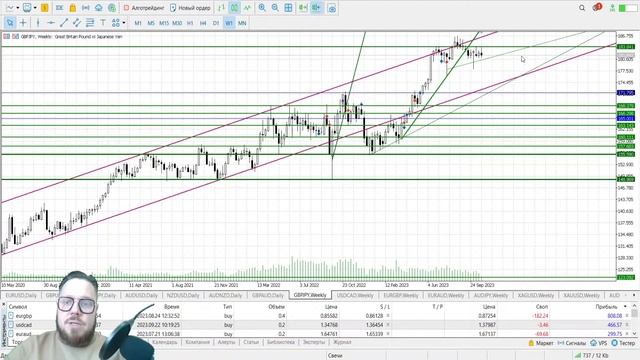This screenshot has height=360, width=640.
Task: Switch to the XAUUSD,Weekly chart tab
Action: click(581, 295)
